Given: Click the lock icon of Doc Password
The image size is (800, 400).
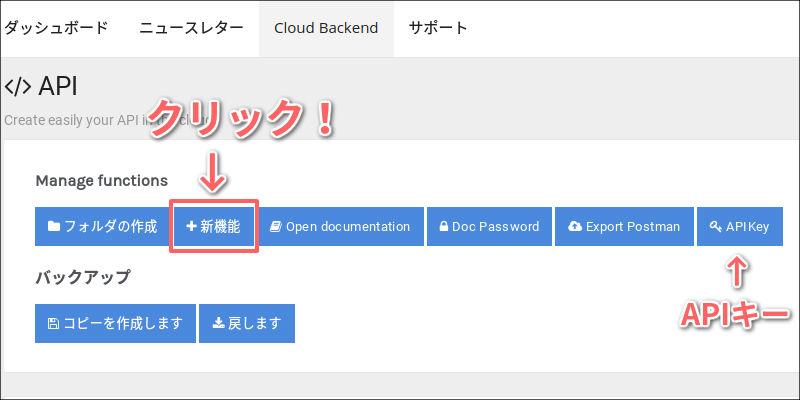Looking at the screenshot, I should tap(444, 227).
